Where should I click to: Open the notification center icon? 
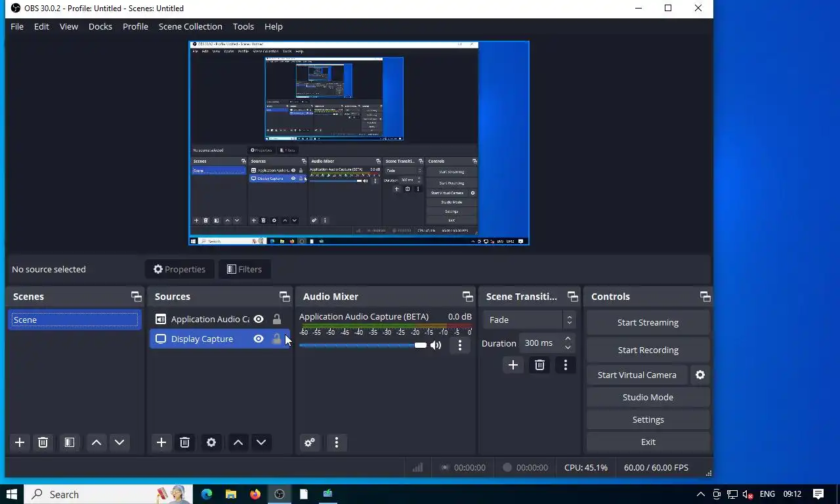point(818,494)
